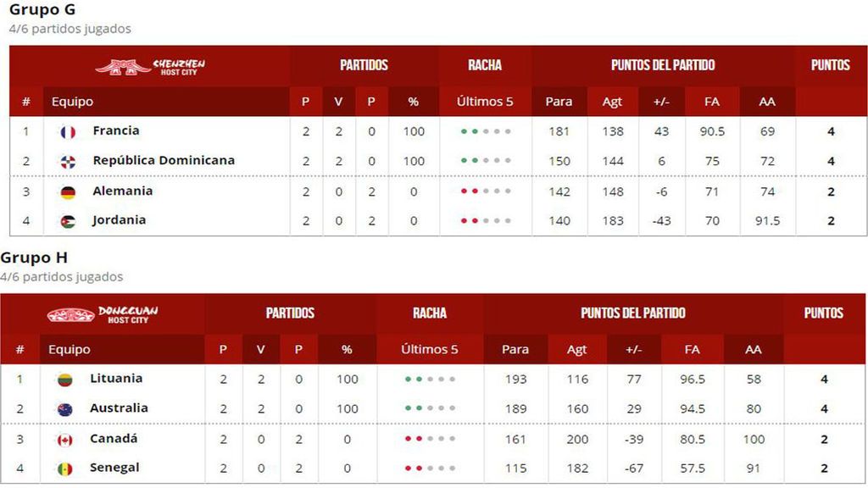868x488 pixels.
Task: Click Alemania's last-five streak dots
Action: click(x=485, y=191)
